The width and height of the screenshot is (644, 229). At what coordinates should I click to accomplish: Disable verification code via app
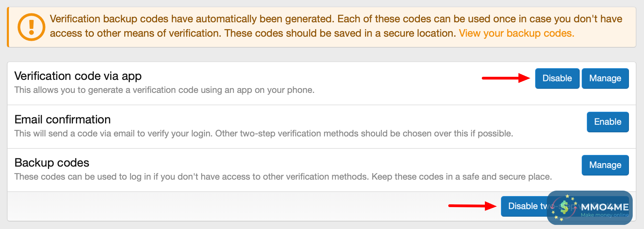pyautogui.click(x=557, y=79)
